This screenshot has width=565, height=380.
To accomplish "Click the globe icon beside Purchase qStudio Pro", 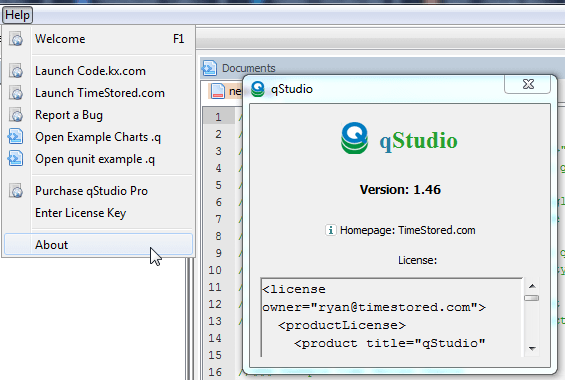I will click(16, 191).
